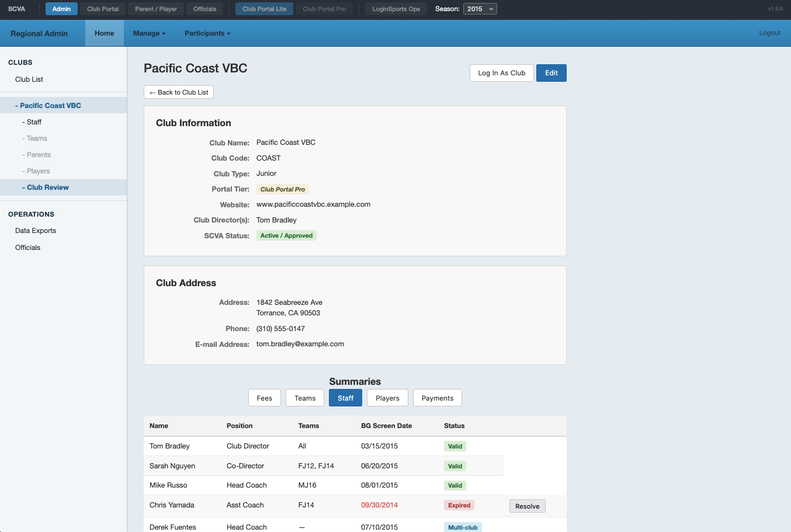Click the phone number (310) 555-0147
Viewport: 791px width, 532px height.
280,329
